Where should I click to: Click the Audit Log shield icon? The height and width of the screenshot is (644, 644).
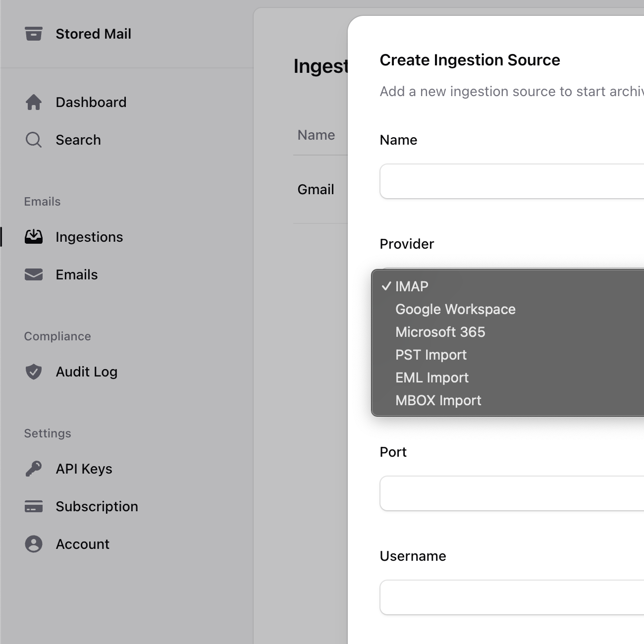click(x=33, y=372)
